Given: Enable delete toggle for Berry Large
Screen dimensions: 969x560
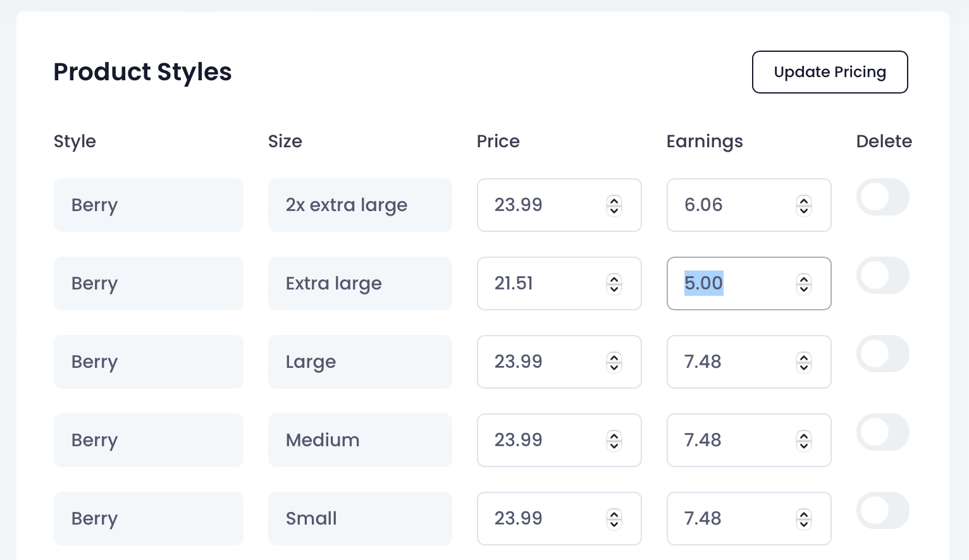Looking at the screenshot, I should [883, 354].
